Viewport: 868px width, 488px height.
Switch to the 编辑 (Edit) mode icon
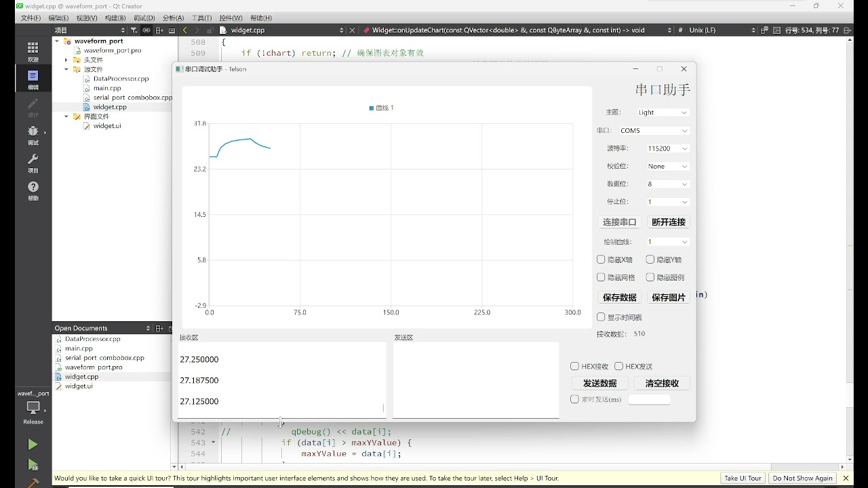[33, 77]
